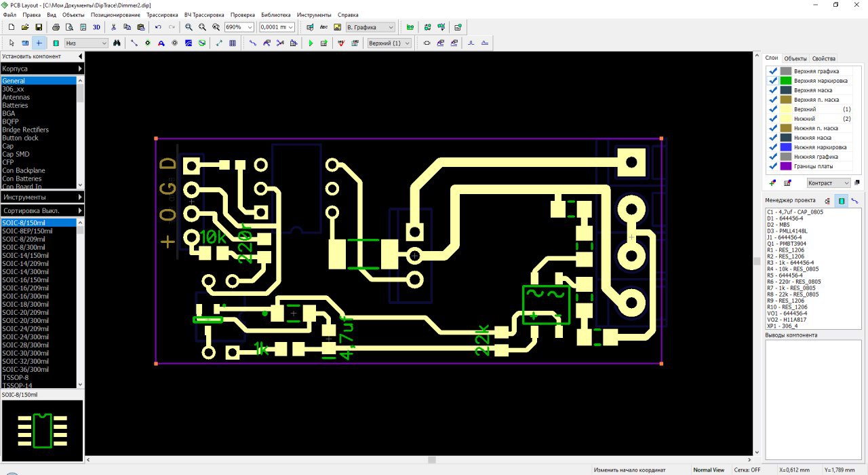Expand the Инструменты panel header
Image resolution: width=868 pixels, height=475 pixels.
(x=42, y=197)
